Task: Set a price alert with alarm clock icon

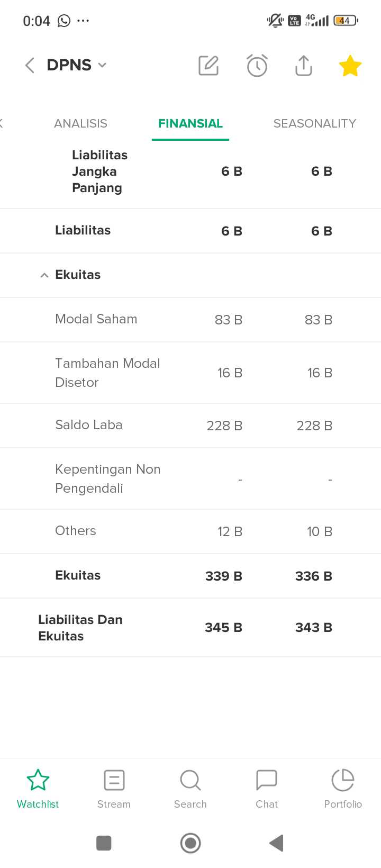Action: (x=257, y=66)
